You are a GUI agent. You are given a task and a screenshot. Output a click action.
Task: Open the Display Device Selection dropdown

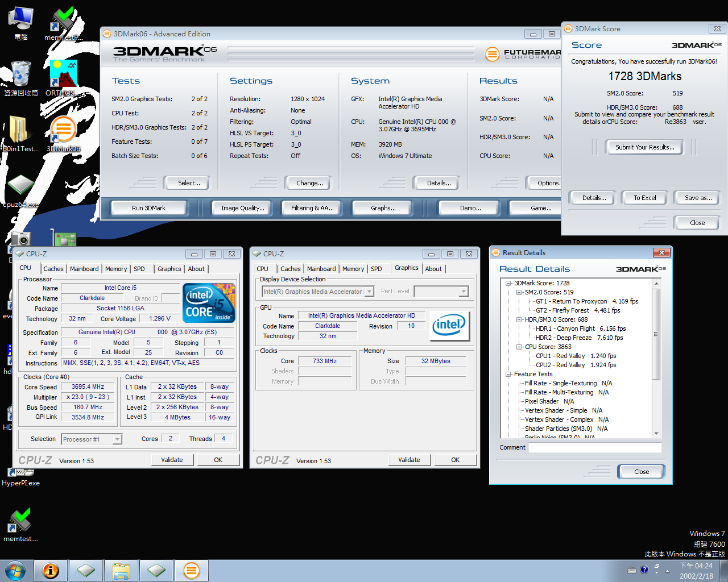pyautogui.click(x=369, y=292)
